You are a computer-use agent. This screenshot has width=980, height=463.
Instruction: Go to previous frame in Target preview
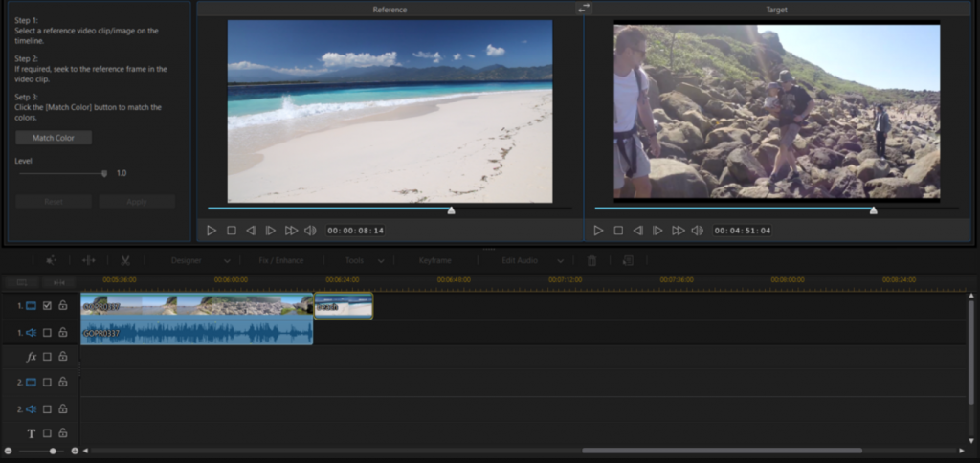click(x=638, y=231)
